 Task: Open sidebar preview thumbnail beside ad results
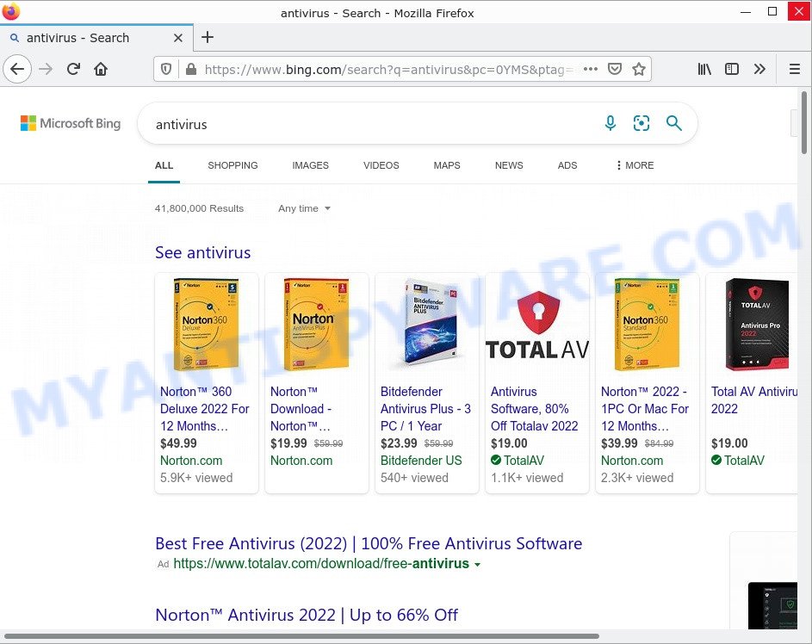tap(772, 605)
